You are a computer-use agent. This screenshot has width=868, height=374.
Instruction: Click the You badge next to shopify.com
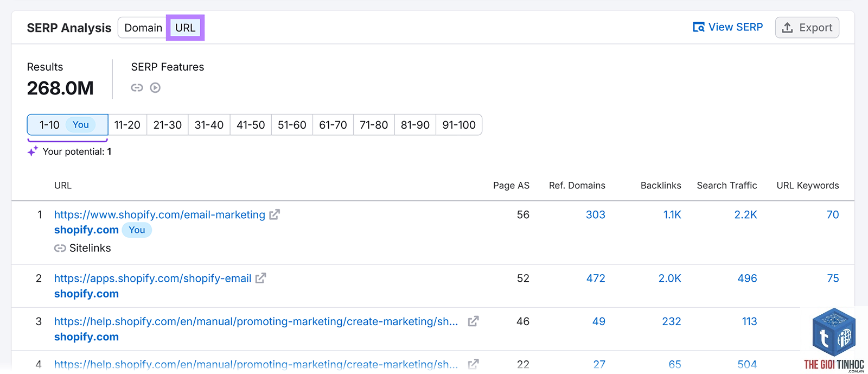pyautogui.click(x=137, y=230)
